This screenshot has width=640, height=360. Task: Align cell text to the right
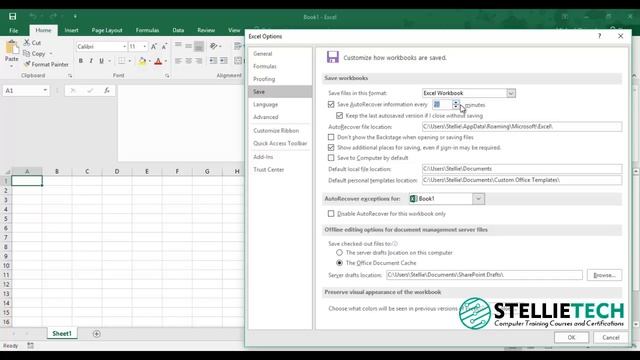tap(199, 61)
